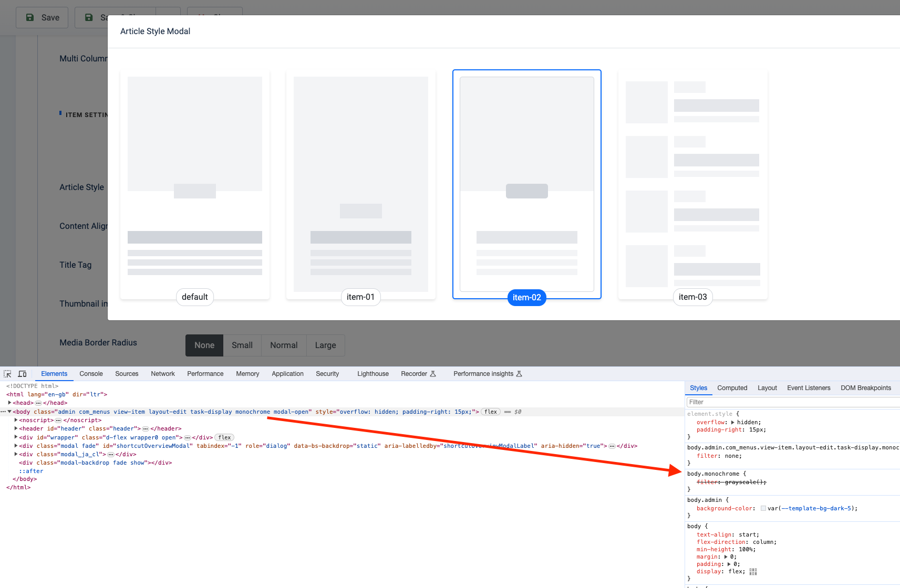Click the Performance insights flask icon
The width and height of the screenshot is (900, 588).
[519, 374]
